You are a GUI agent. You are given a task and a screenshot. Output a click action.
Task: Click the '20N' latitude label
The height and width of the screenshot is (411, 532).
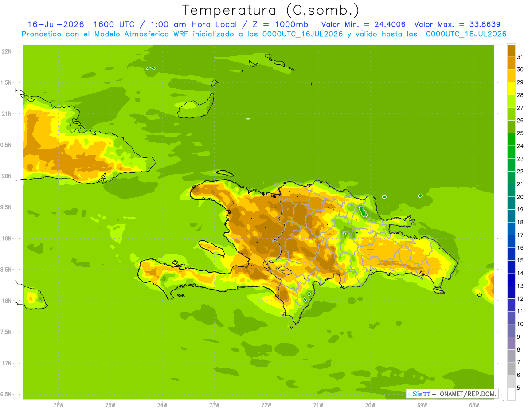pyautogui.click(x=7, y=176)
